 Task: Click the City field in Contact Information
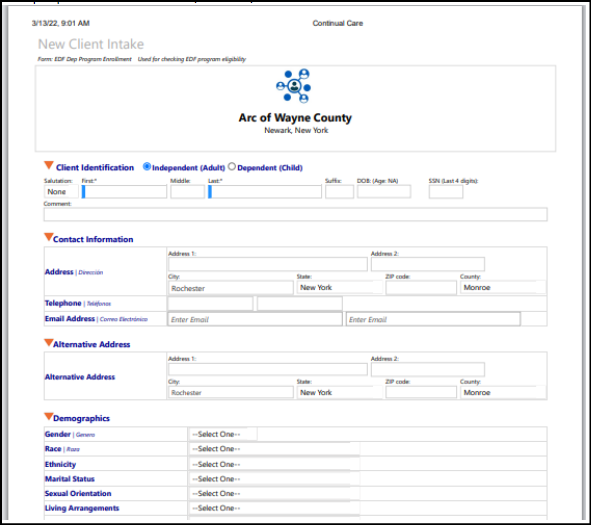(x=231, y=288)
